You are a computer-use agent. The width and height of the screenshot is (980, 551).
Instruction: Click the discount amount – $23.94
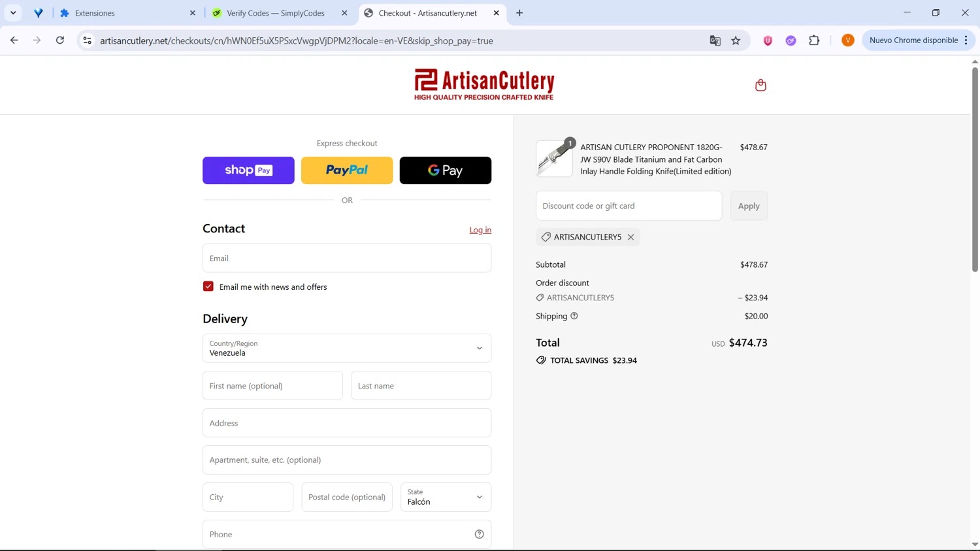[x=753, y=298]
